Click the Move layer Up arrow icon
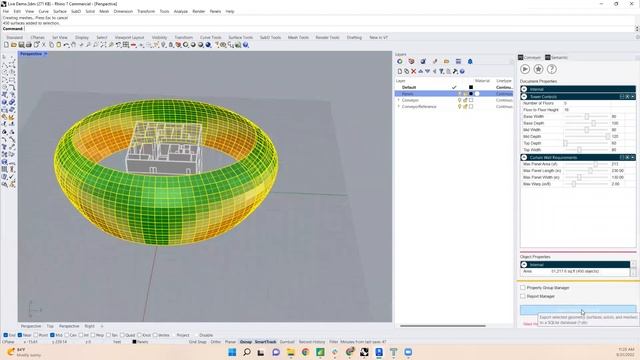This screenshot has height=360, width=640. (420, 71)
